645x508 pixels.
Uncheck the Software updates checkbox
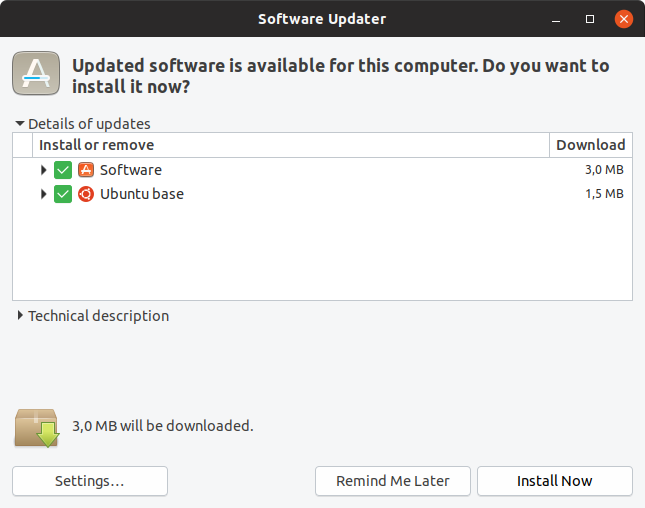point(63,170)
